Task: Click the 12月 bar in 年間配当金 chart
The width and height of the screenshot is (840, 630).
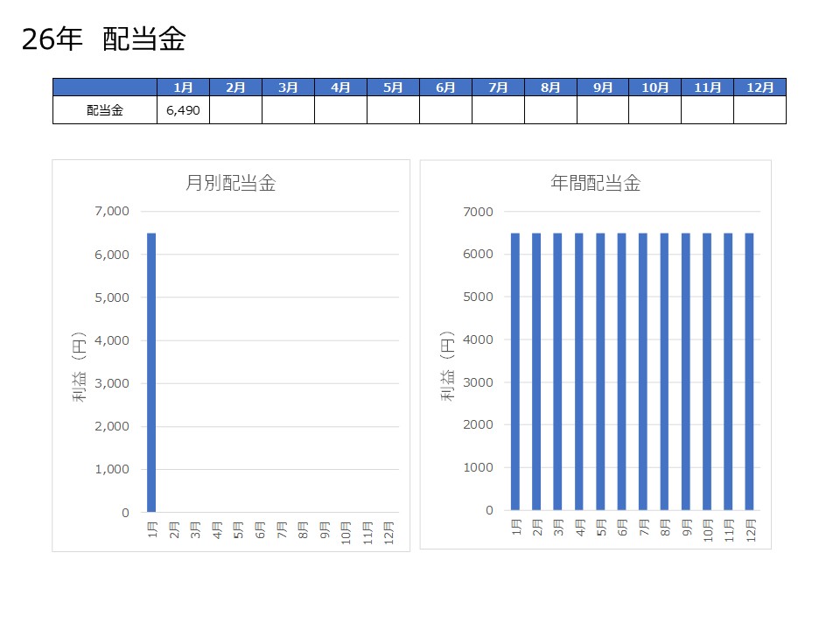Action: click(x=749, y=372)
